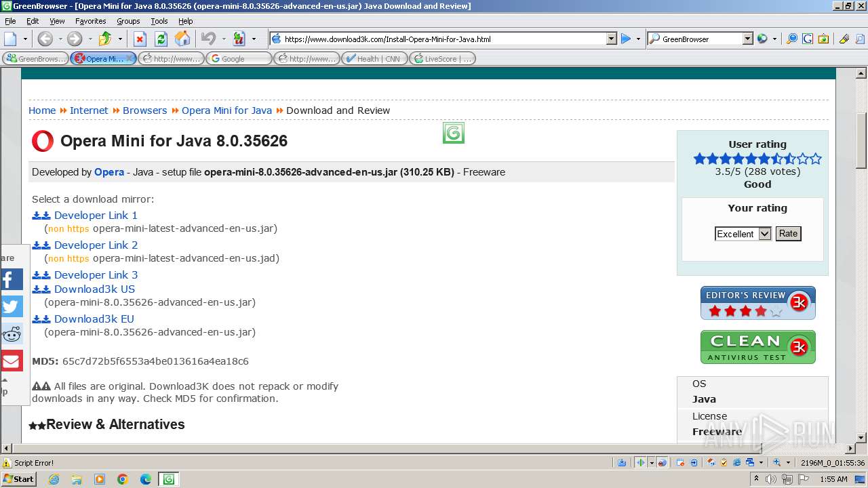Click the status bar zoom magnifier icon
This screenshot has height=488, width=868.
tap(777, 462)
